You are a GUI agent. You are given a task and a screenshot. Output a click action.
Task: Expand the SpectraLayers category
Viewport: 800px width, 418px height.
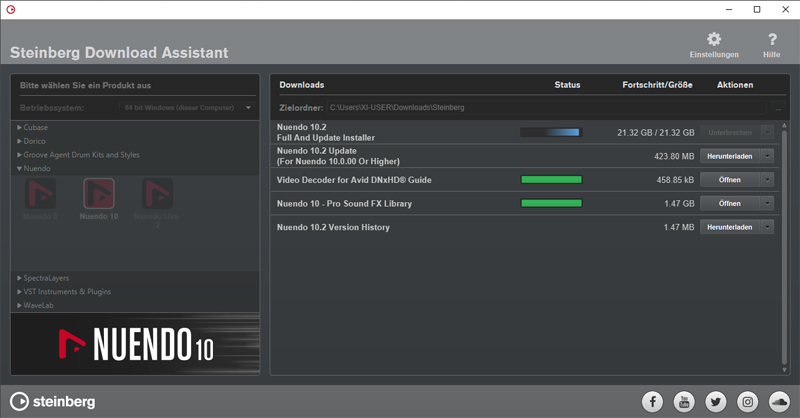click(x=19, y=278)
